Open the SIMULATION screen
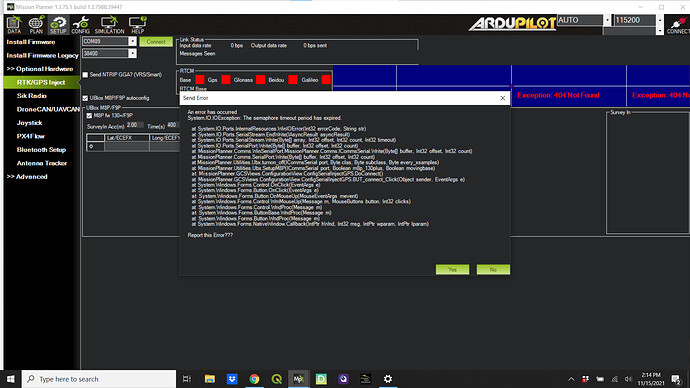The width and height of the screenshot is (690, 388). click(109, 25)
